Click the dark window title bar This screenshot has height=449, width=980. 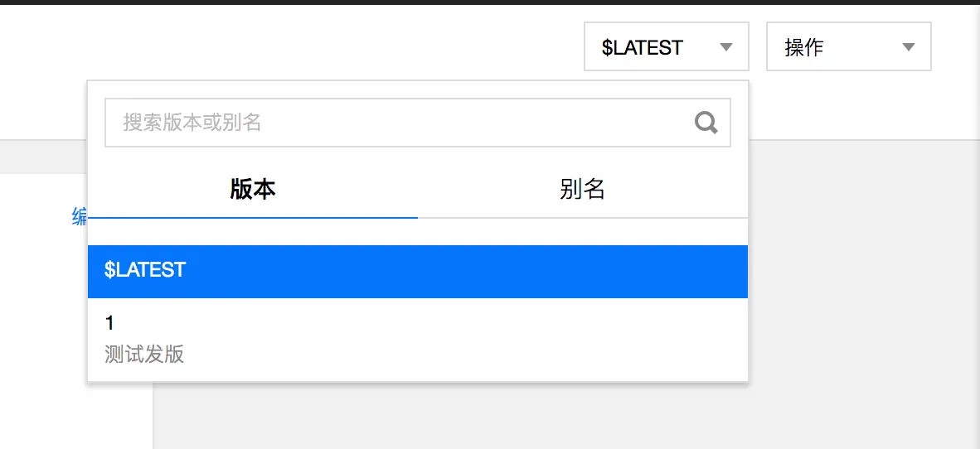point(490,2)
